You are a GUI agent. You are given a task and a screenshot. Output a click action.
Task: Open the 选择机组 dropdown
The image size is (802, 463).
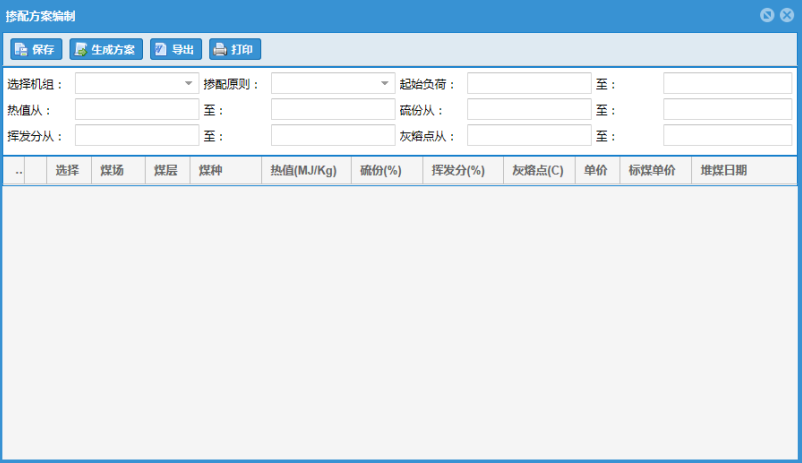point(137,83)
